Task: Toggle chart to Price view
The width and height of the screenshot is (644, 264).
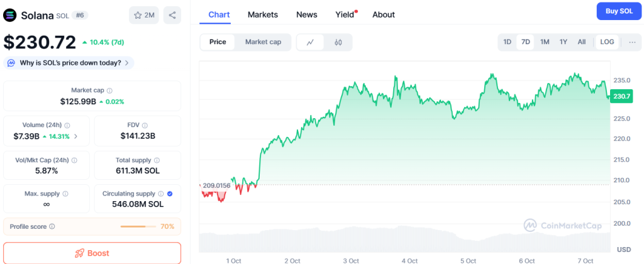Action: (218, 42)
